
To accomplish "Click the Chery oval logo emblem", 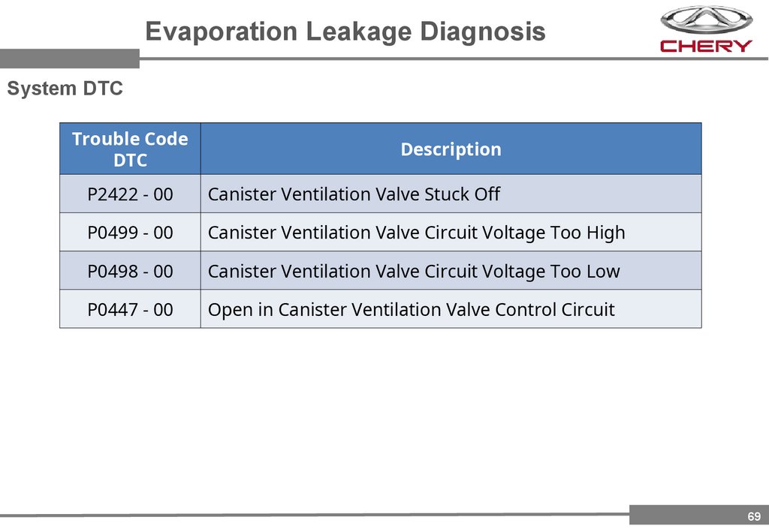I will click(x=705, y=20).
